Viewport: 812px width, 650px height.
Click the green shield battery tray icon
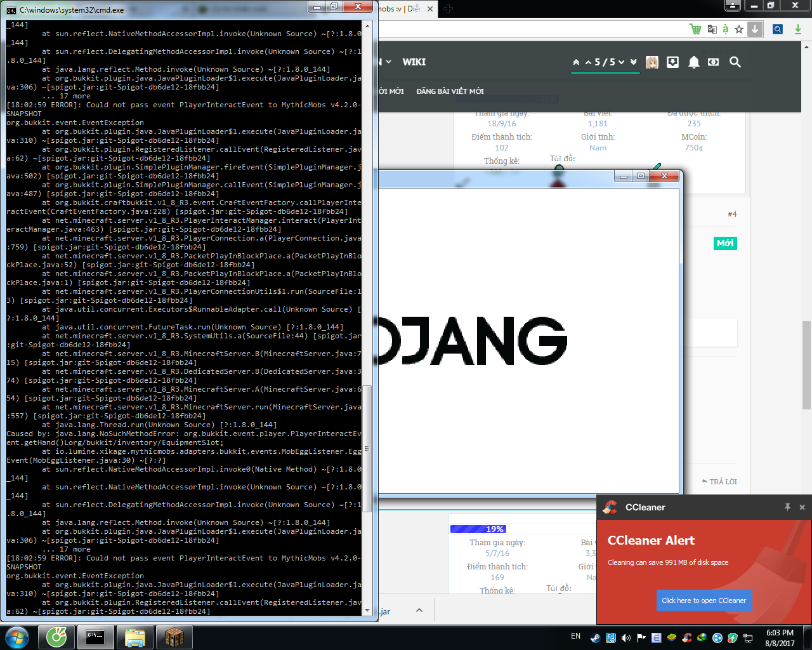[733, 638]
